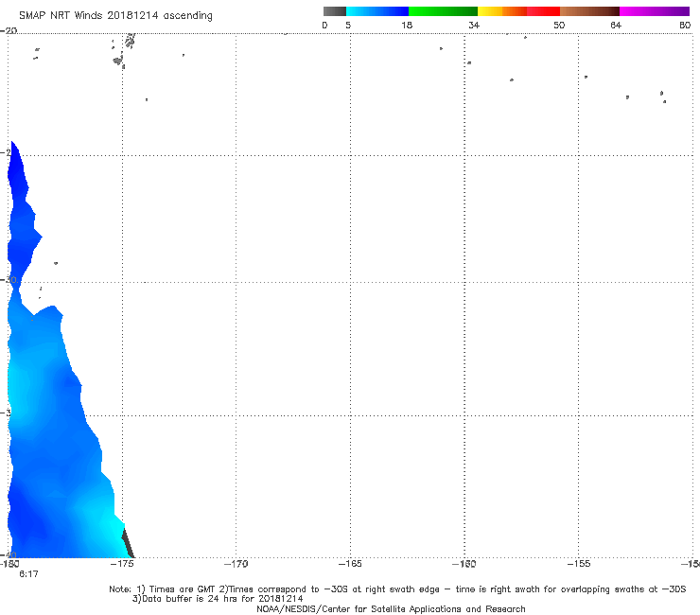700x615 pixels.
Task: Click the color bar label '64'
Action: pos(616,25)
